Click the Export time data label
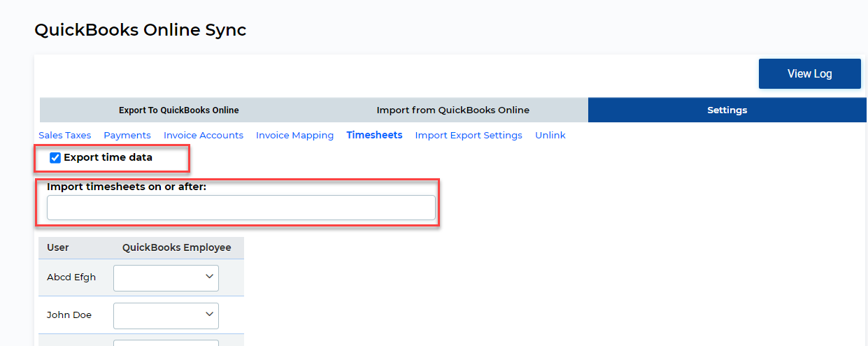 point(108,158)
